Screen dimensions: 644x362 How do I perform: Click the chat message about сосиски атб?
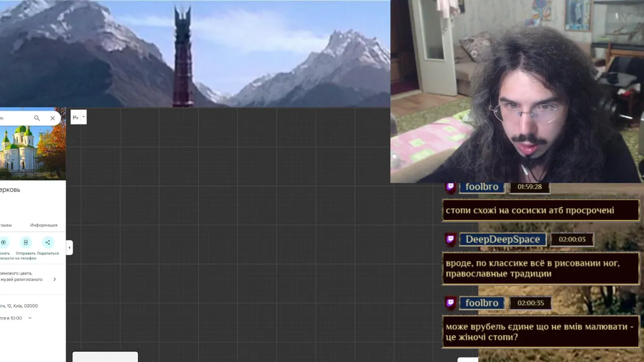[x=541, y=210]
